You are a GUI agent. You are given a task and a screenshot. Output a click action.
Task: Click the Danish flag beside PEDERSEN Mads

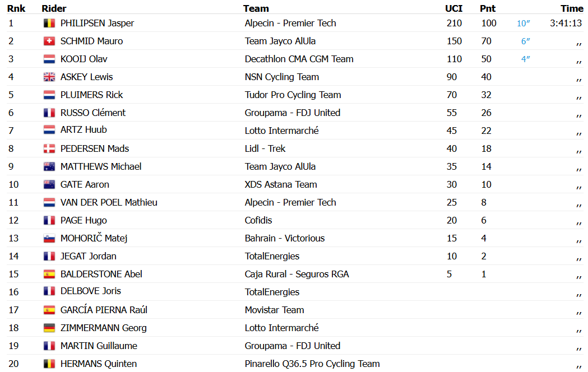point(49,148)
